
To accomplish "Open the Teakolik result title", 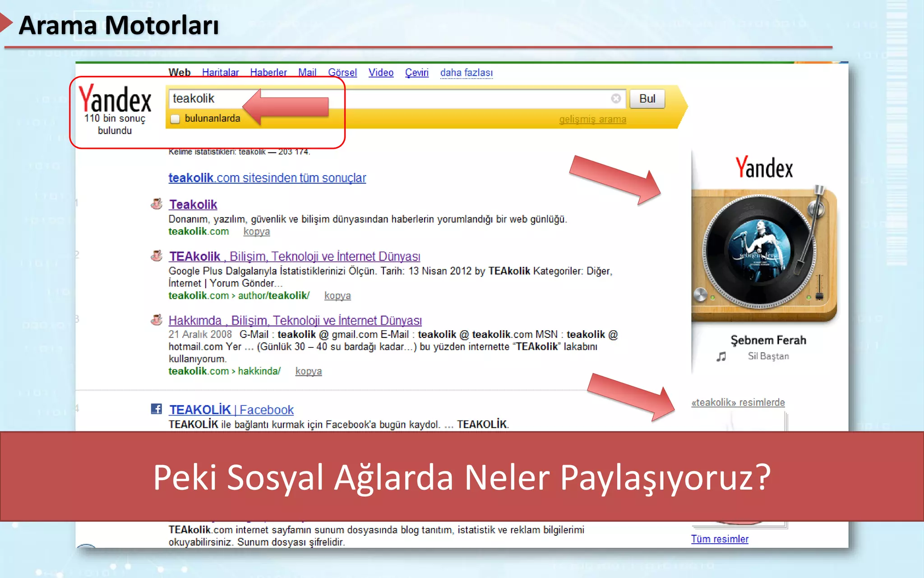I will (x=193, y=204).
